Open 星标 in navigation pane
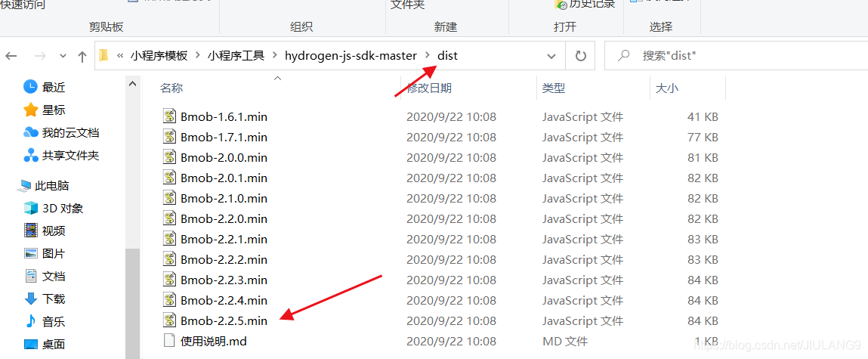868x359 pixels. tap(54, 110)
